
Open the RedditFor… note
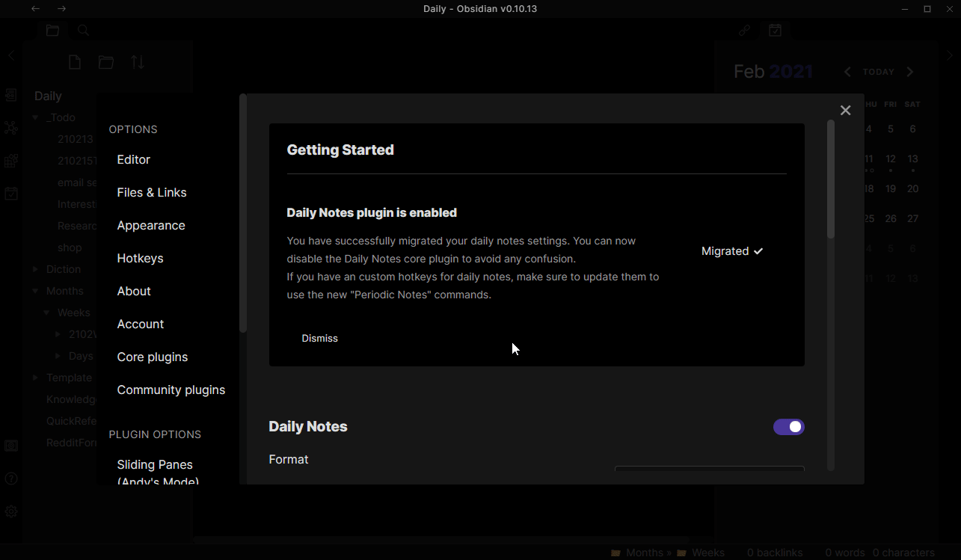pos(72,443)
